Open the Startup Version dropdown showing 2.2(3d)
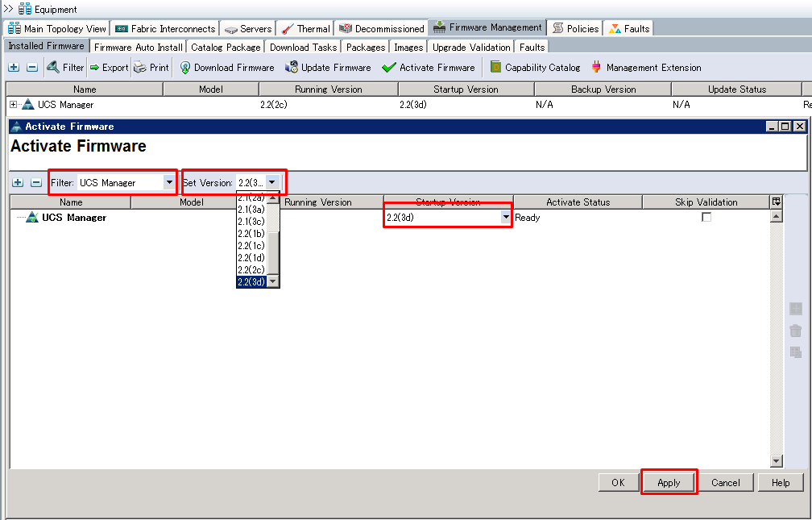 (505, 217)
